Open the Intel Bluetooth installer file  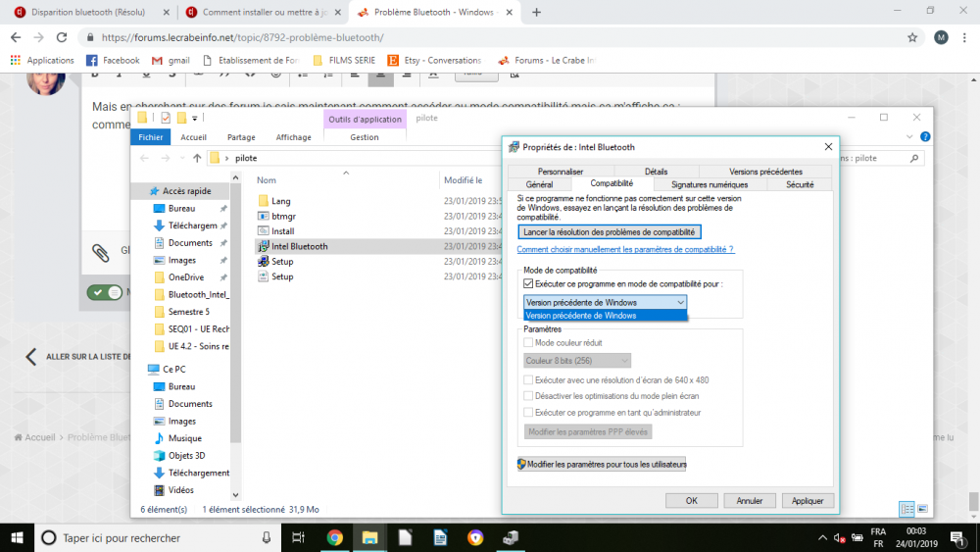299,246
